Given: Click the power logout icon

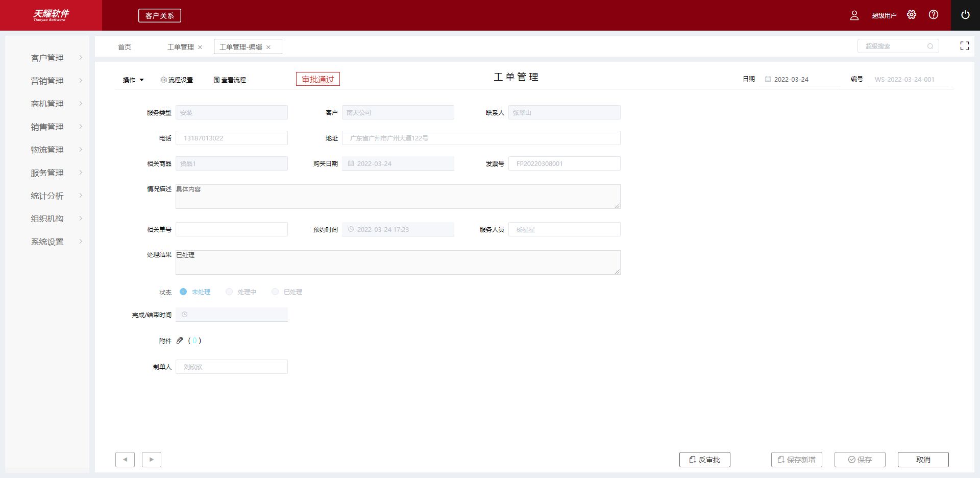Looking at the screenshot, I should click(965, 15).
